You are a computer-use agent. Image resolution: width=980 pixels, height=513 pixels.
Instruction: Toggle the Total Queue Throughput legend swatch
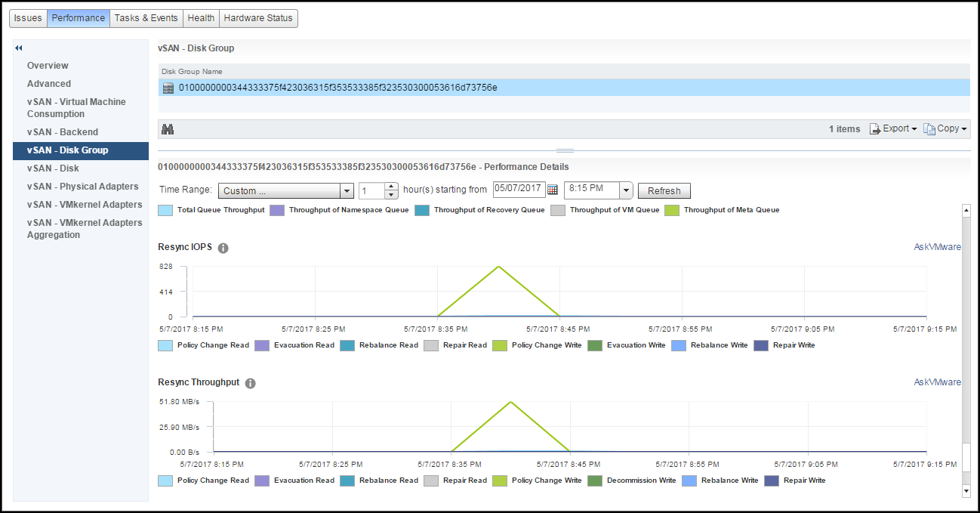[x=165, y=210]
